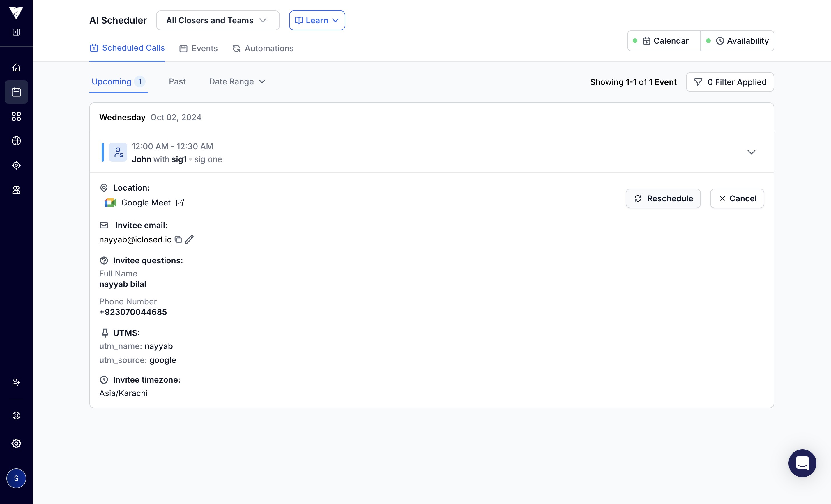Viewport: 831px width, 504px height.
Task: Collapse the John with sig1 call details
Action: click(751, 152)
